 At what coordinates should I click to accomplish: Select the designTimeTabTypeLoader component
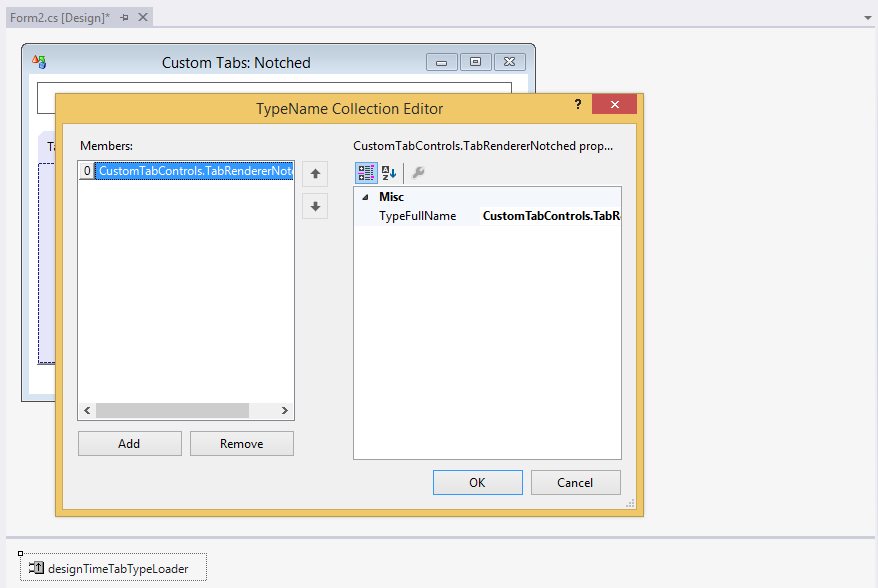click(114, 568)
